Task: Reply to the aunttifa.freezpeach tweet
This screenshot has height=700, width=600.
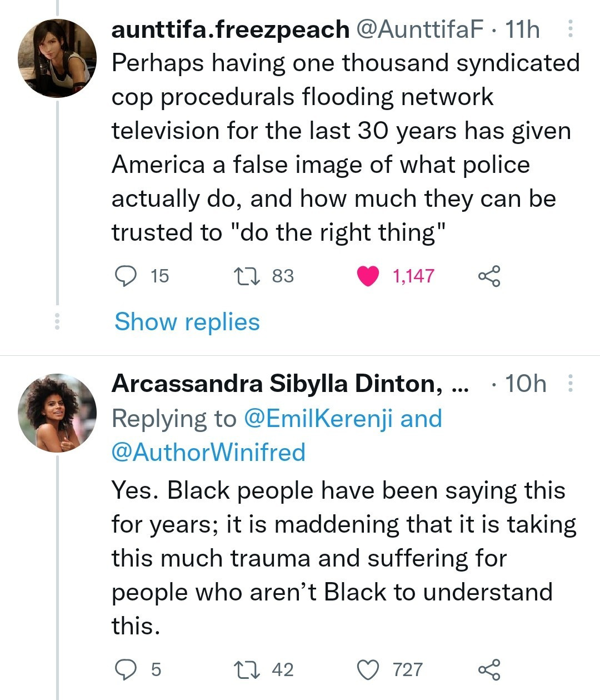Action: 126,276
